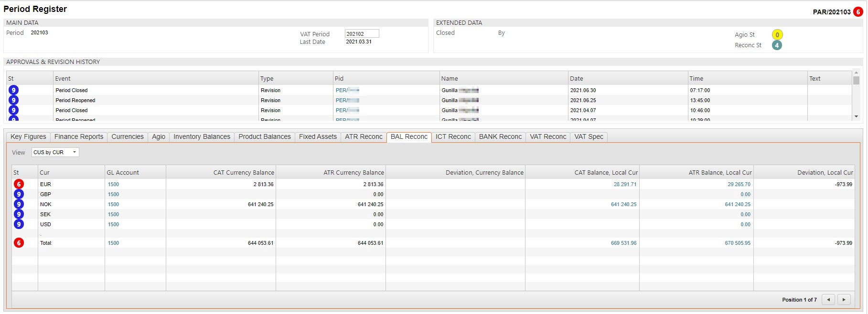
Task: Click the red status icon in EUR row
Action: pos(19,184)
